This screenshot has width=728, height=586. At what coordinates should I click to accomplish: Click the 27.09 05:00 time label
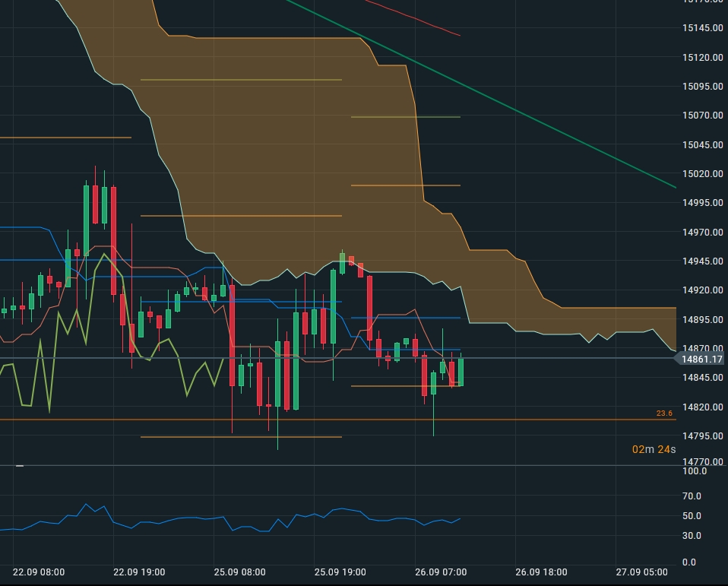(641, 572)
